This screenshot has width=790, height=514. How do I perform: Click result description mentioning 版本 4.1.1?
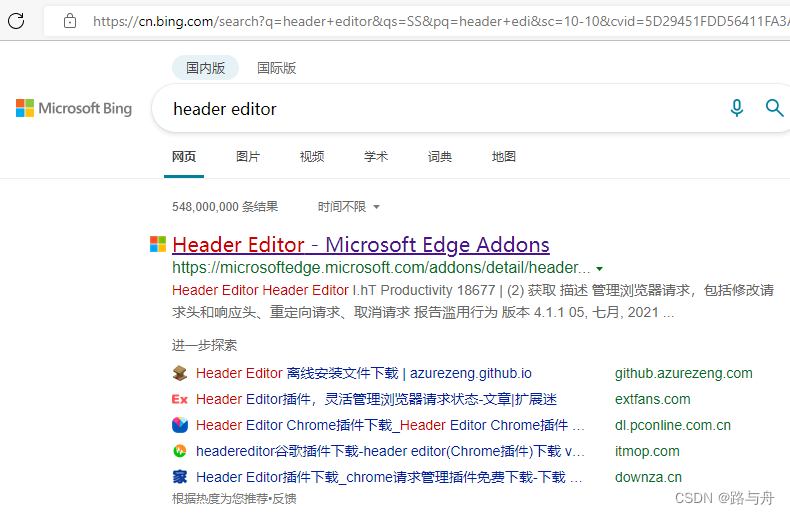(x=473, y=301)
